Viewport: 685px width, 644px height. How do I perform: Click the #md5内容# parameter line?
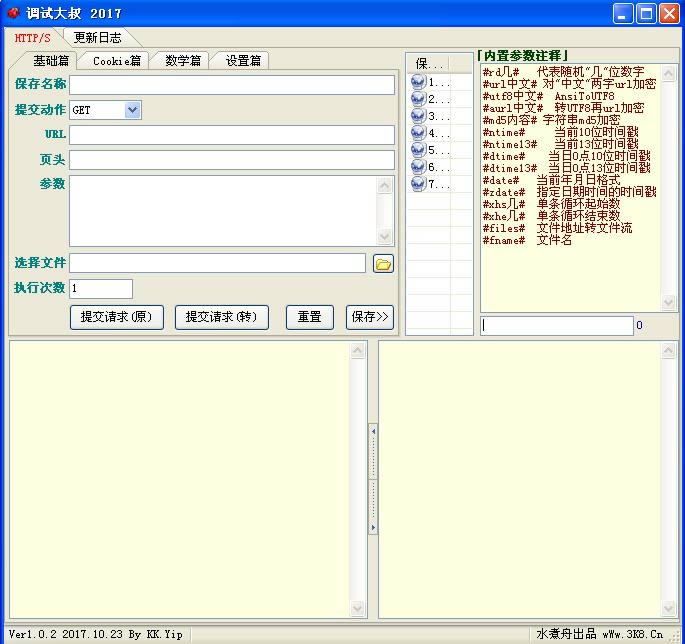[551, 120]
